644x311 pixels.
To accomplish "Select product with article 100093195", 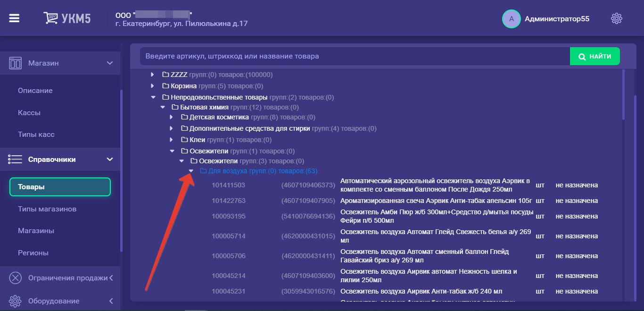I will click(x=229, y=216).
